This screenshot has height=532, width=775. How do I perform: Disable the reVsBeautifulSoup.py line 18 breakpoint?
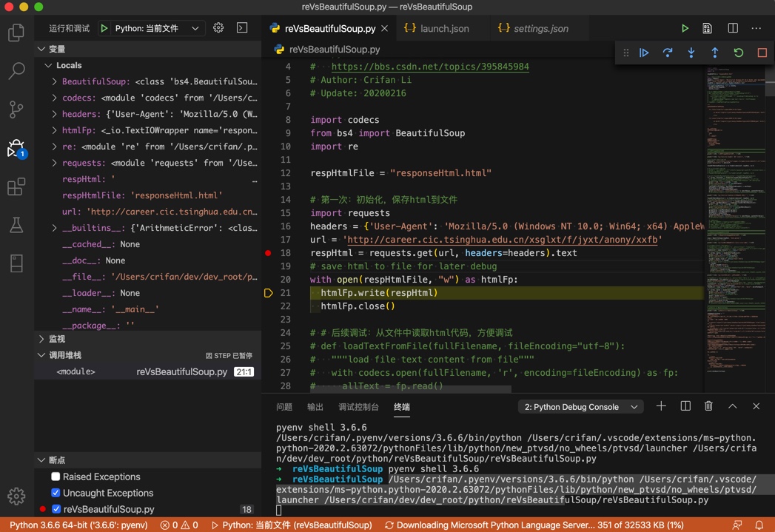[56, 509]
